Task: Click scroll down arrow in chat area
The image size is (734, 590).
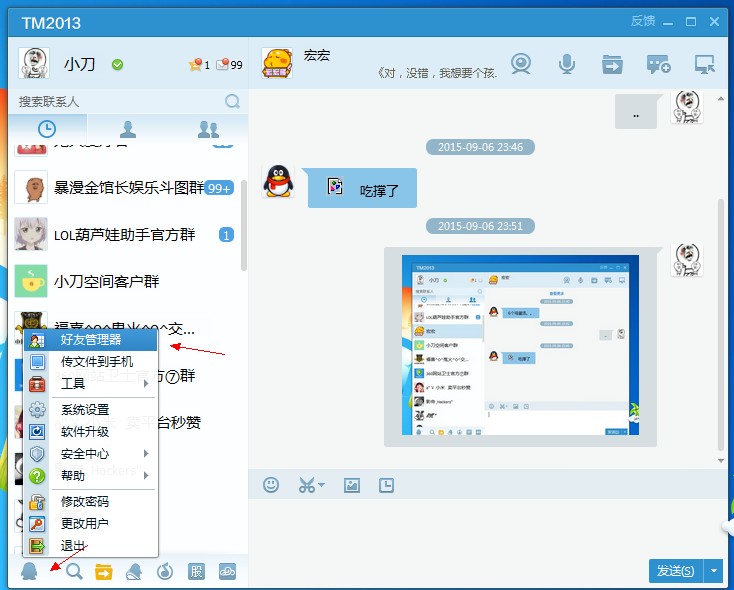Action: 721,461
